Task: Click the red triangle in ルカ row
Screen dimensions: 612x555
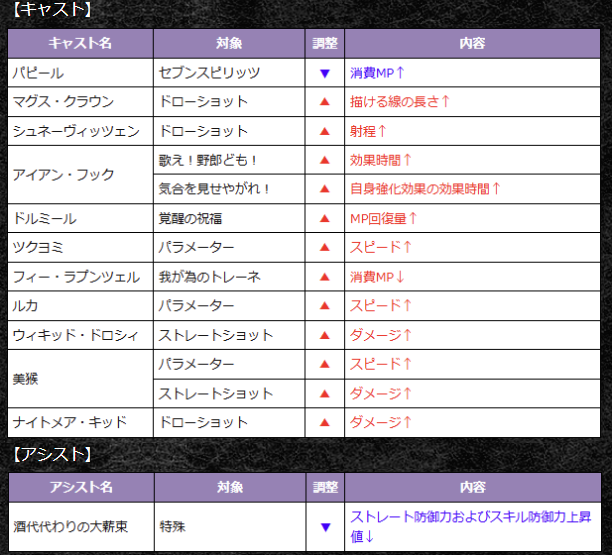Action: [x=325, y=306]
